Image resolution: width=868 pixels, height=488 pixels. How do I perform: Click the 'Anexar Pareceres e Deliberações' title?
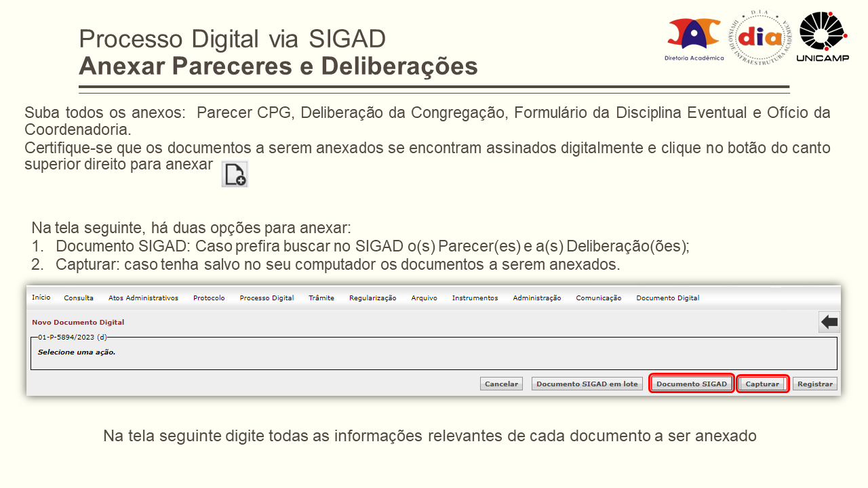279,67
